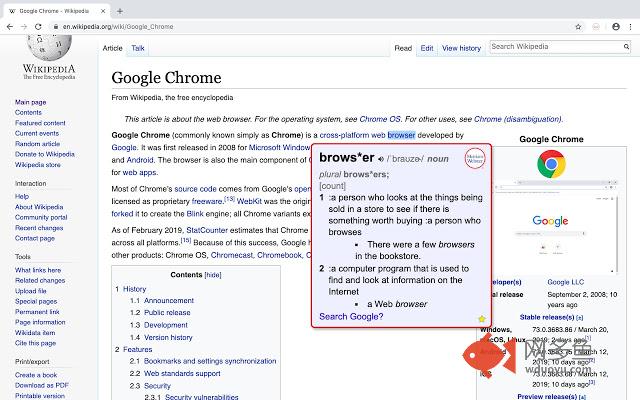The width and height of the screenshot is (640, 400).
Task: Collapse the Contents box with hide
Action: (213, 275)
